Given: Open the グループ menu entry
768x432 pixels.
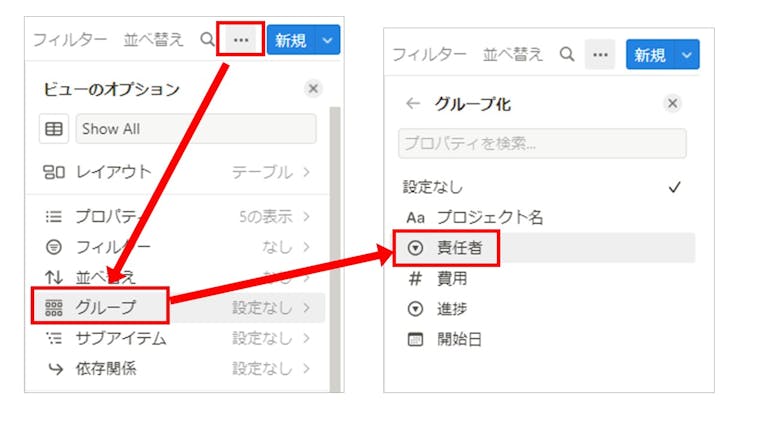Looking at the screenshot, I should click(x=178, y=308).
